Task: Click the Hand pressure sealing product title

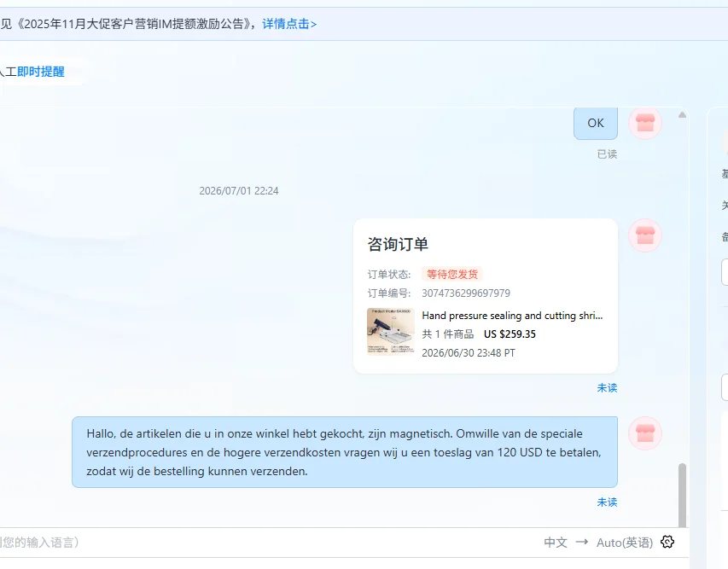Action: click(512, 316)
